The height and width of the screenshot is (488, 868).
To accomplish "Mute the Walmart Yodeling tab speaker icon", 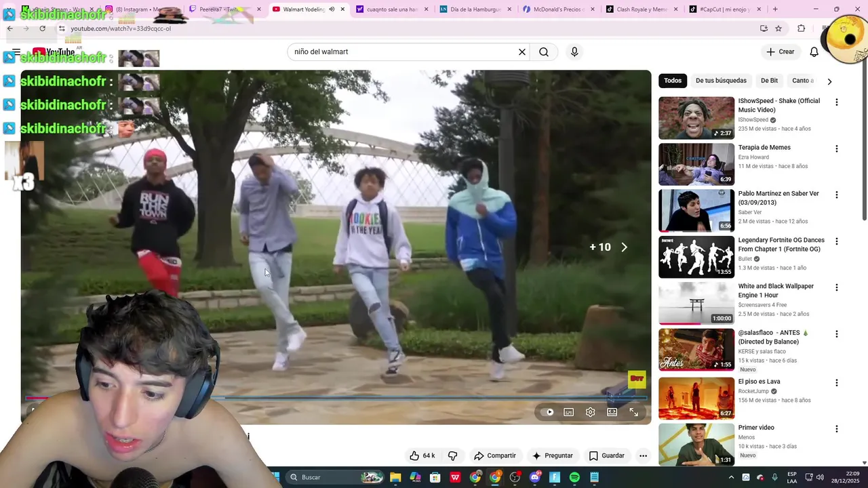I will (332, 9).
